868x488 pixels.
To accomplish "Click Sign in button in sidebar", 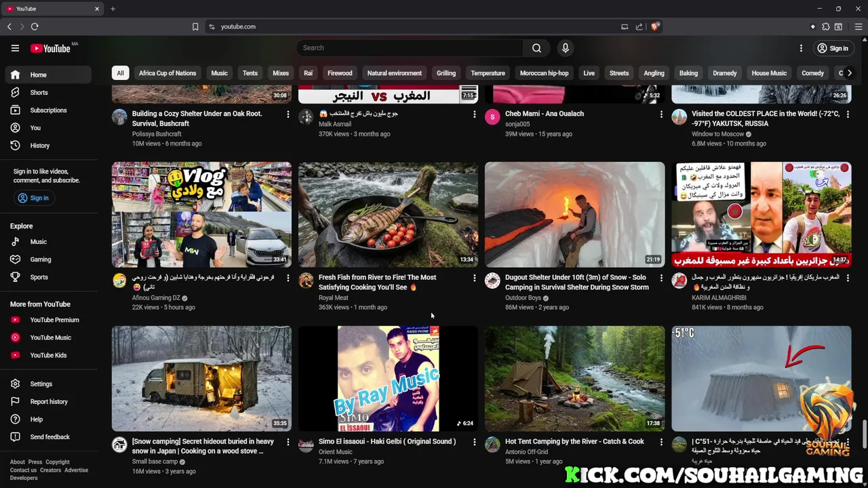I will 33,198.
